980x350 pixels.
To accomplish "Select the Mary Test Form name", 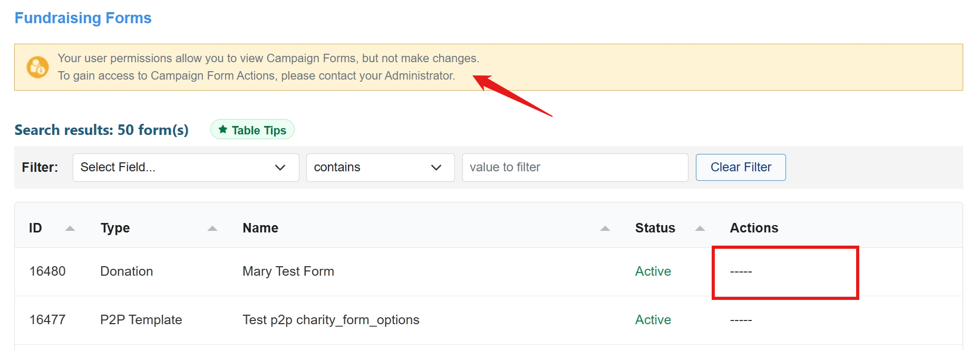I will point(288,271).
